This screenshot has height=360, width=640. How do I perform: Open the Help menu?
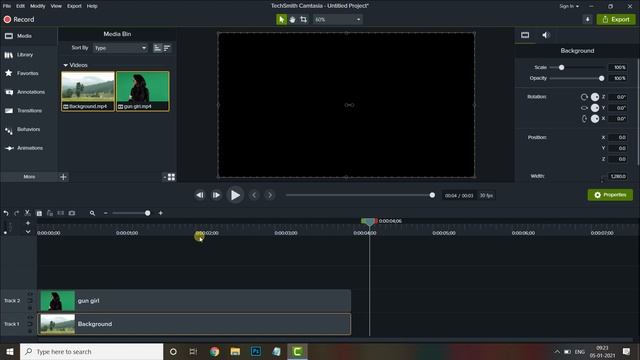(92, 6)
